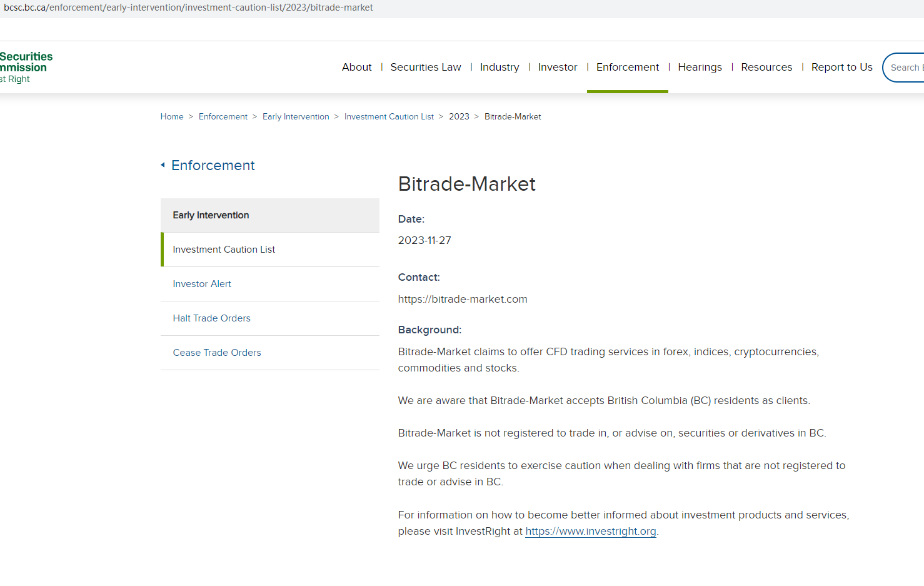Navigate to Investment Caution List breadcrumb

(389, 117)
